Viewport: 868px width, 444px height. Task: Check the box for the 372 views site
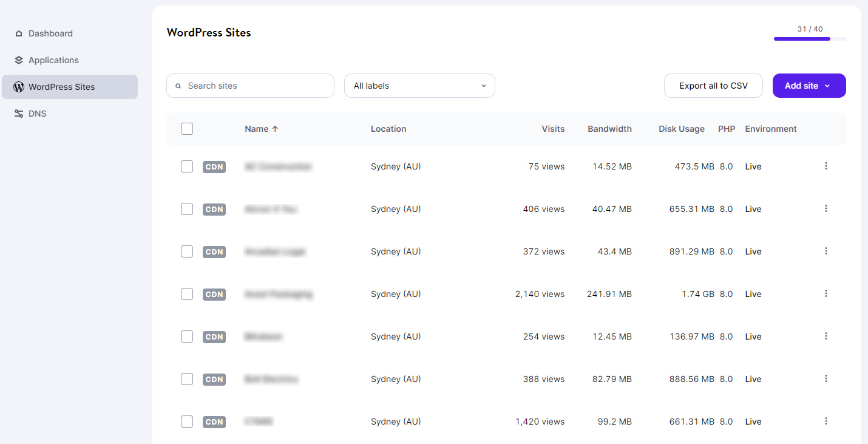click(x=187, y=251)
